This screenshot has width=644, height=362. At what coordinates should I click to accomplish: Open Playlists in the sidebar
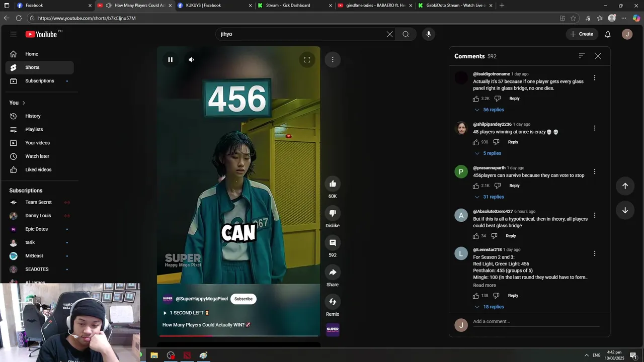[39, 129]
